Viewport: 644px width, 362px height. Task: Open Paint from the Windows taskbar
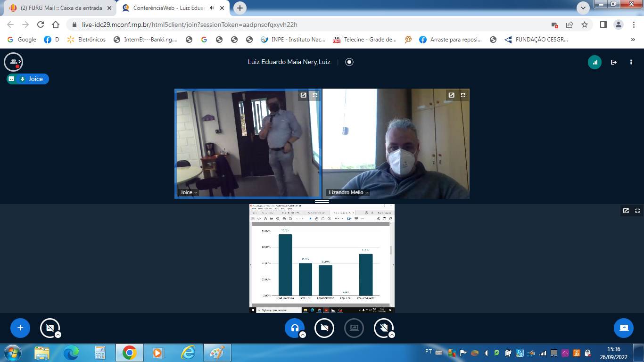coord(217,352)
